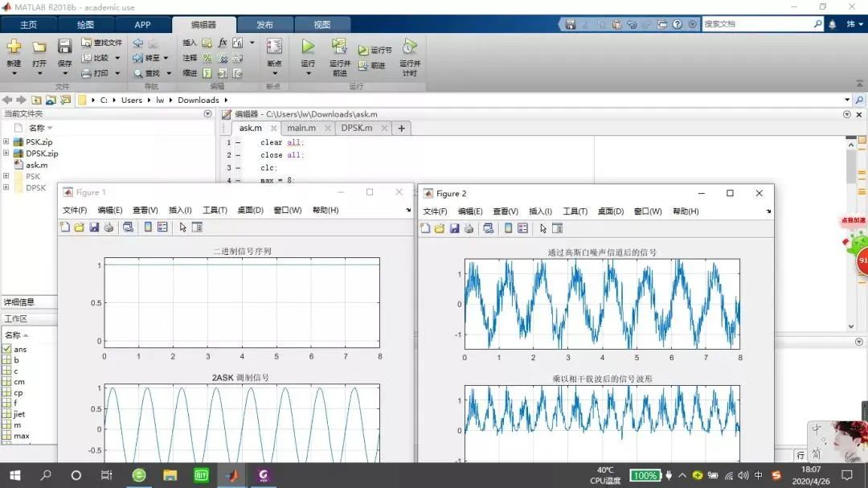This screenshot has height=488, width=868.
Task: Click the Breakpoints (断点) icon
Action: coord(274,47)
